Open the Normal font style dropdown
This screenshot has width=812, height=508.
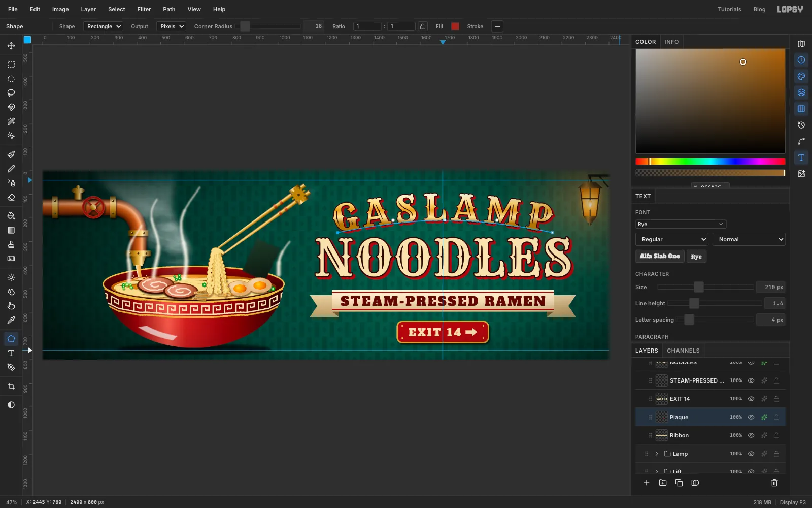pos(749,239)
